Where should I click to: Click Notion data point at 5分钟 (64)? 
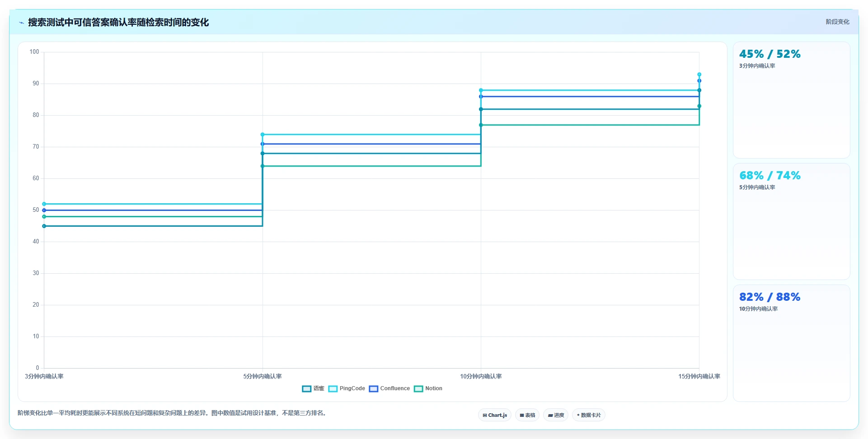click(263, 166)
